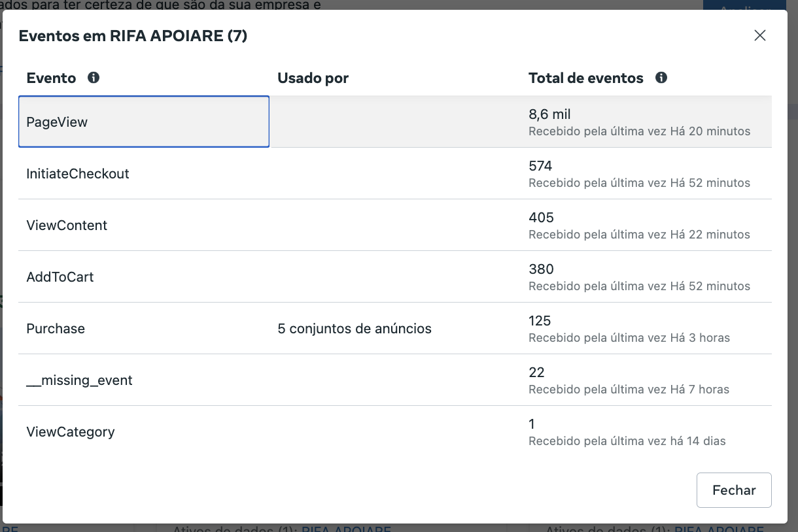Click the info icon next to Evento header
Screen dimensions: 798x532
tap(94, 78)
